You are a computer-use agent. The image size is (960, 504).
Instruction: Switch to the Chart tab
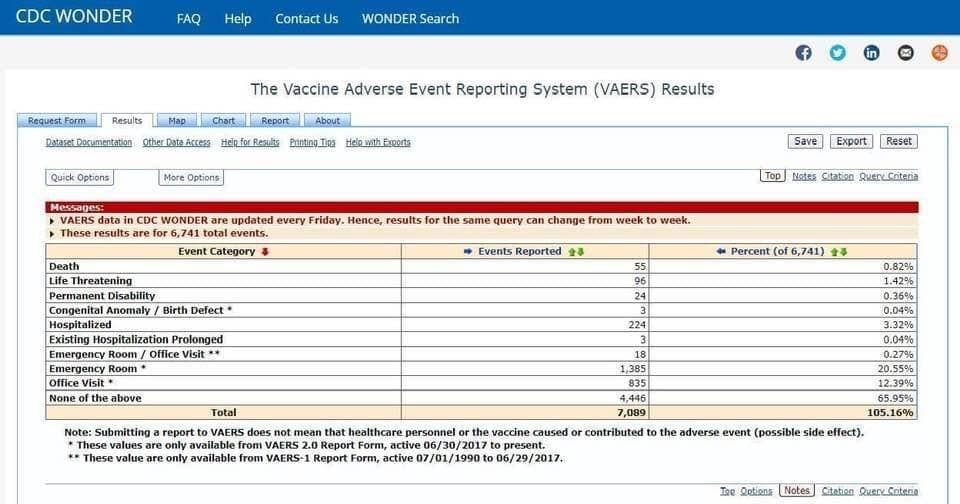223,121
